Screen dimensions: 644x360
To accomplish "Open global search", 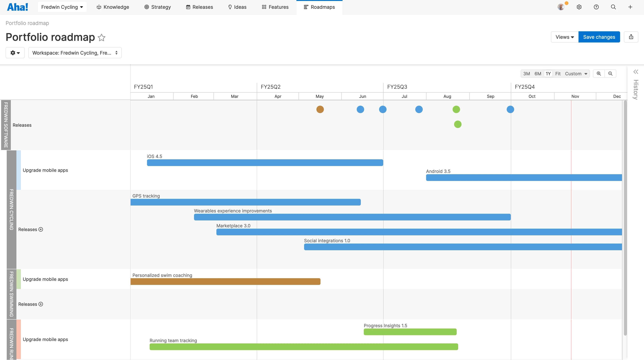I will pos(613,7).
